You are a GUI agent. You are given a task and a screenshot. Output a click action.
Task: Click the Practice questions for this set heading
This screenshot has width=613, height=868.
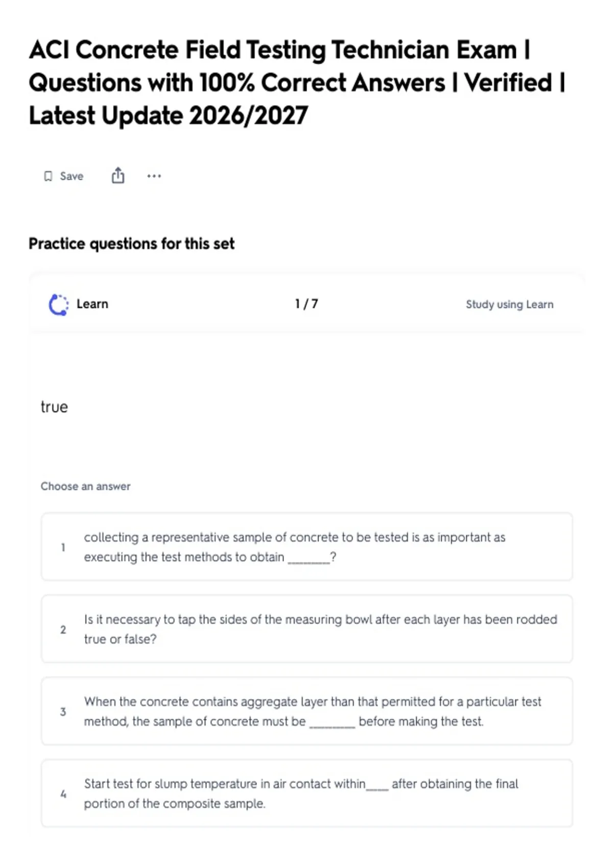pyautogui.click(x=132, y=244)
